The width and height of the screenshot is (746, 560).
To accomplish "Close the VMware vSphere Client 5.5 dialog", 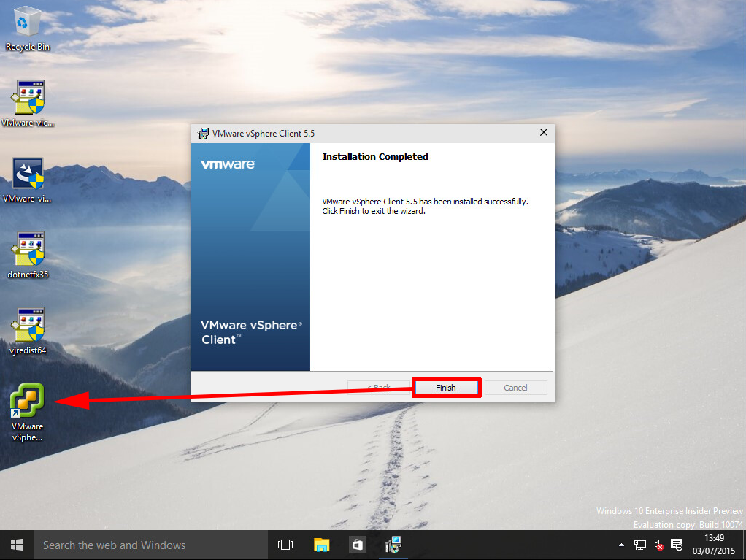I will [x=544, y=132].
